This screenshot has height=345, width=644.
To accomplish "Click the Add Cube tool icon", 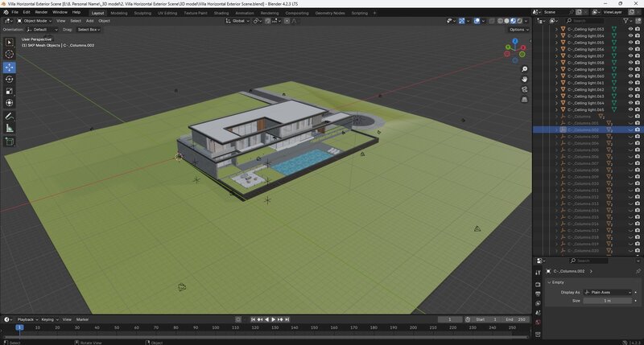I will (10, 142).
